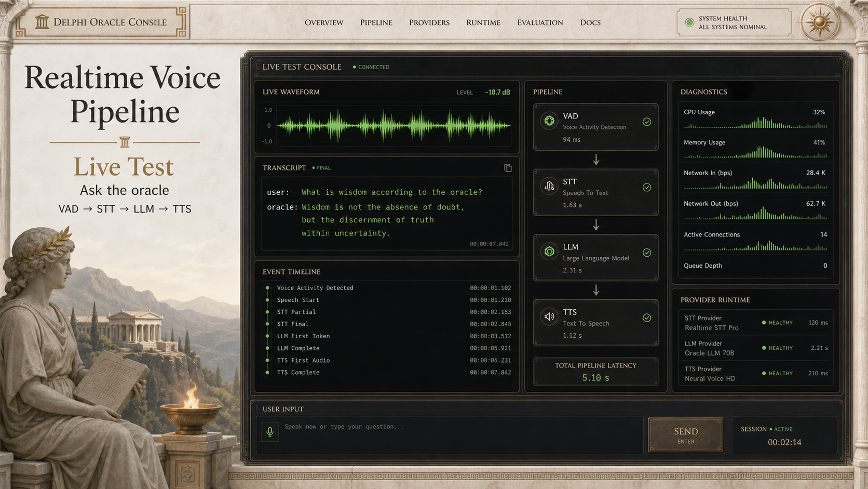
Task: Click the Memory Usage sparkline graph
Action: tap(755, 153)
